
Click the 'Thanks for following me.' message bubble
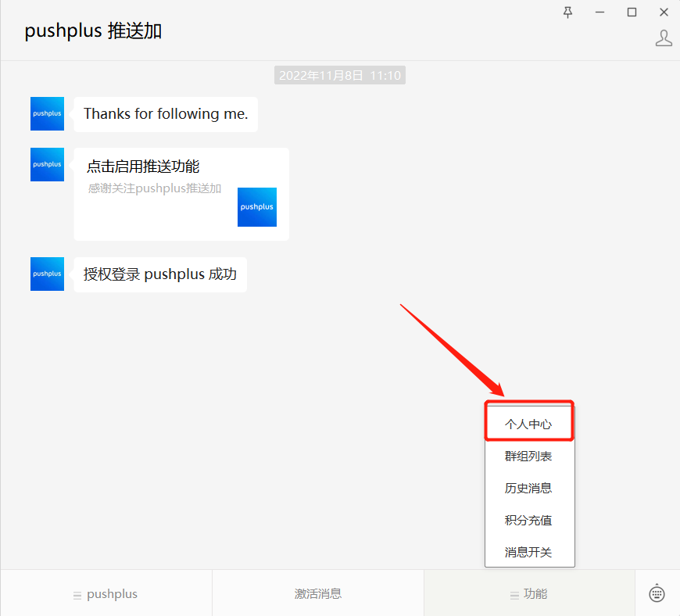166,114
